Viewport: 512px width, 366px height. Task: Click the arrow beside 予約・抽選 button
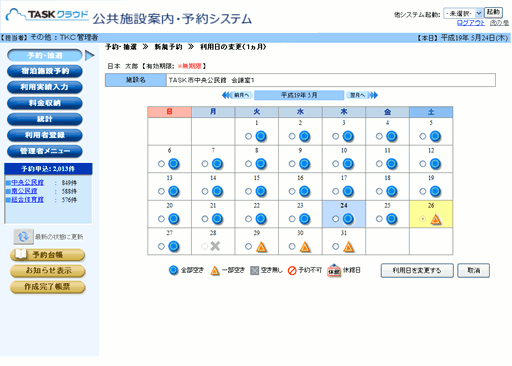coord(90,55)
